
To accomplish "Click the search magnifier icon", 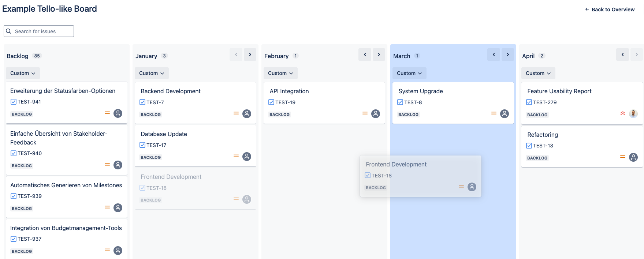I will (x=8, y=31).
